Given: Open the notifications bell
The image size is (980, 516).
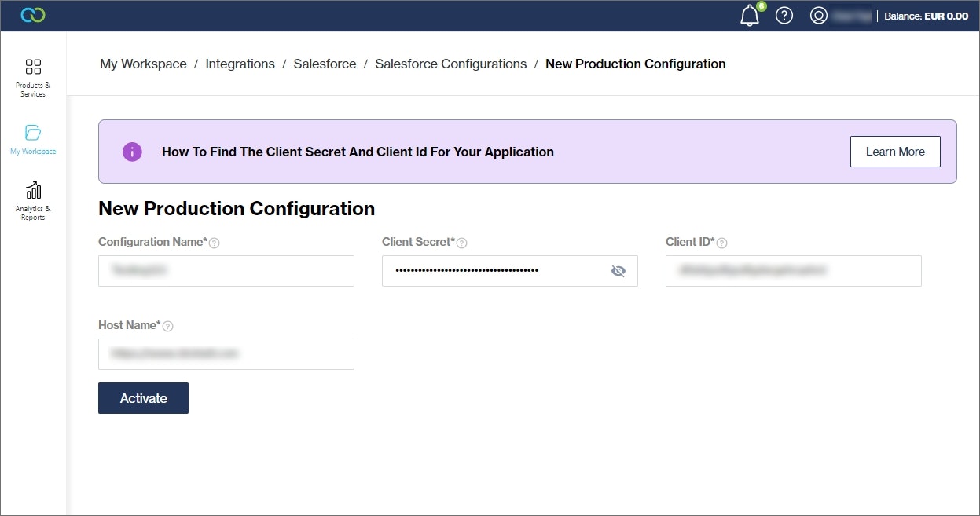Looking at the screenshot, I should coord(750,16).
